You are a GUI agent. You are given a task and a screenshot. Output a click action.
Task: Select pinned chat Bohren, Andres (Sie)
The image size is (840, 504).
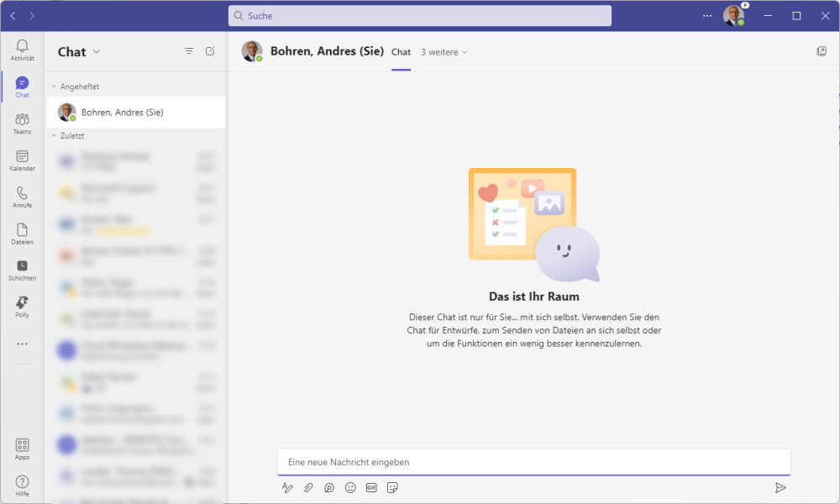coord(136,112)
